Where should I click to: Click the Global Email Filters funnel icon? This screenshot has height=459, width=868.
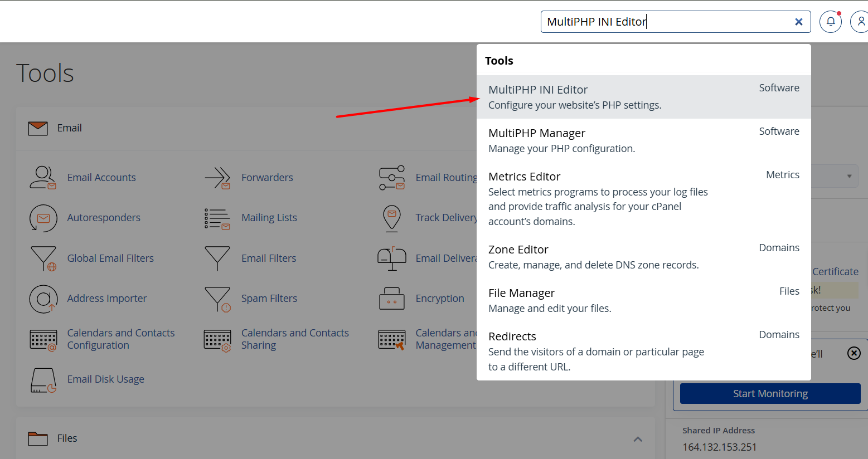(x=43, y=258)
